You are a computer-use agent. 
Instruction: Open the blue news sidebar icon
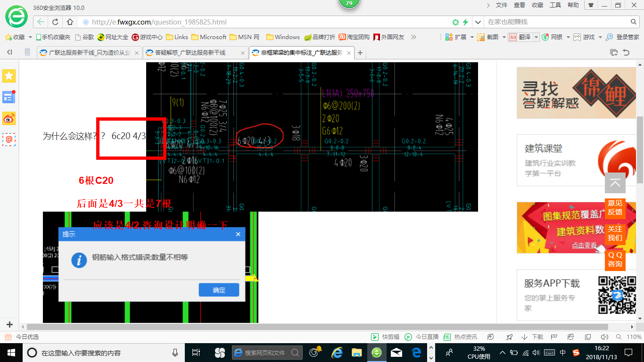pos(9,97)
